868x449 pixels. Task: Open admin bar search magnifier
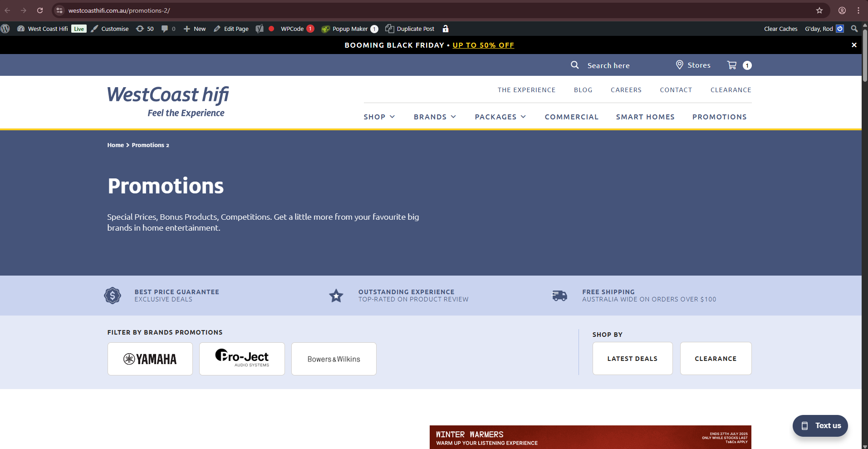pos(854,29)
